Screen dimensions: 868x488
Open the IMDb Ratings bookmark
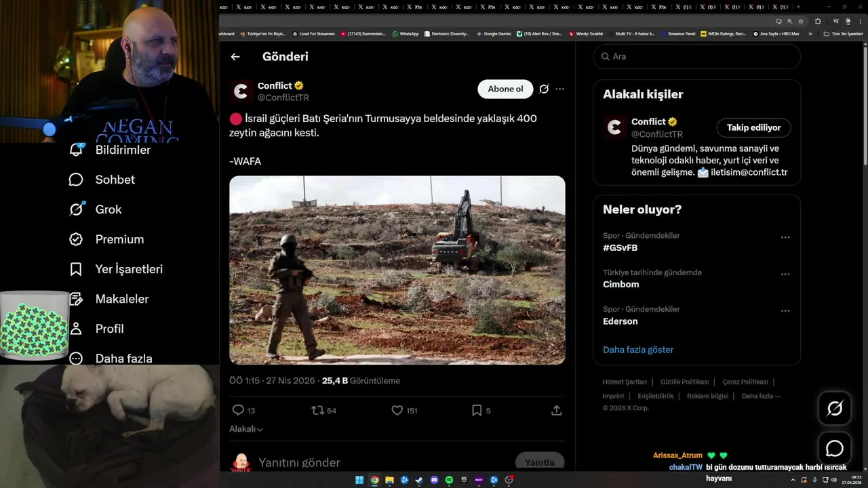724,33
